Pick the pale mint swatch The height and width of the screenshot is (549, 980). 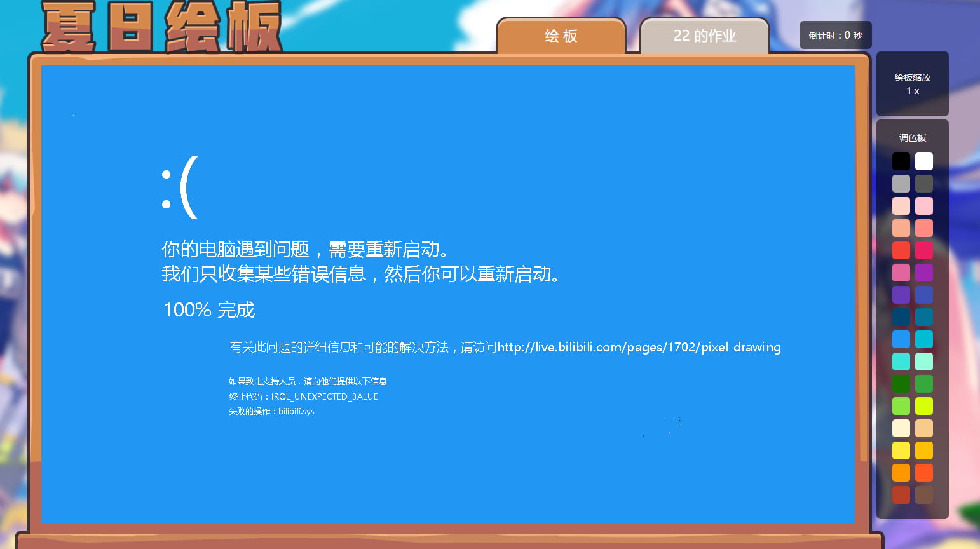924,362
